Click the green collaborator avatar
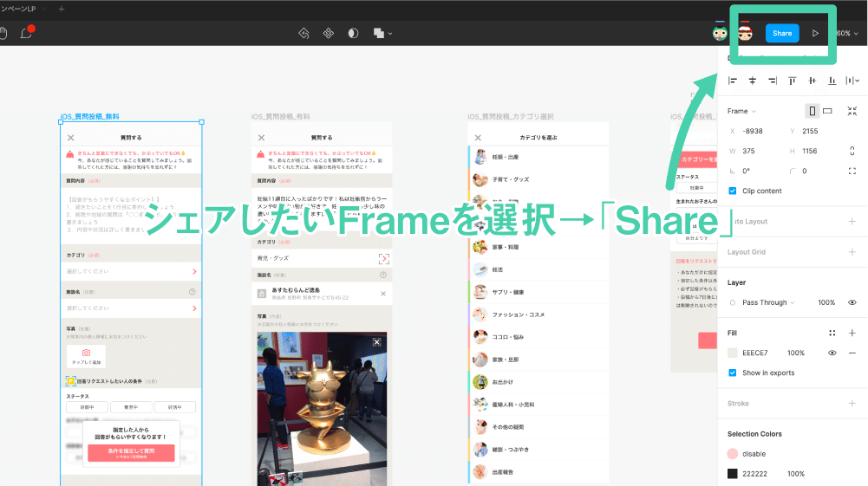This screenshot has width=868, height=486. (x=720, y=33)
